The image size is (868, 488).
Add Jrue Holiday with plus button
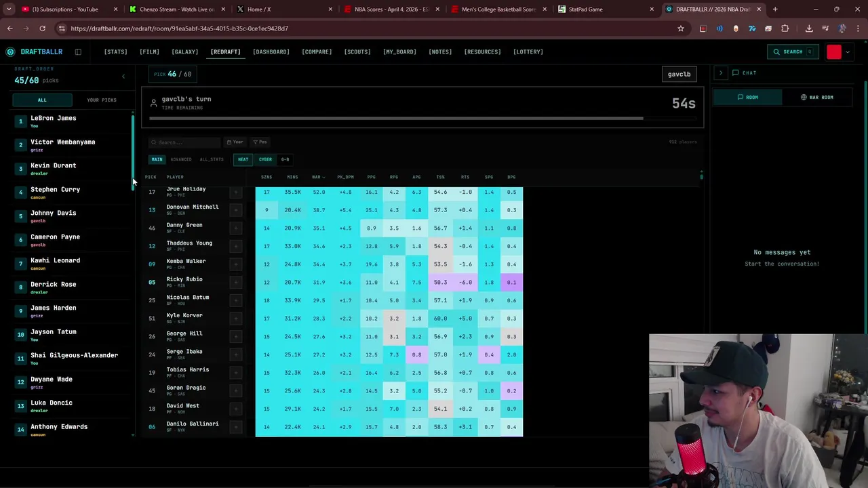tap(236, 192)
